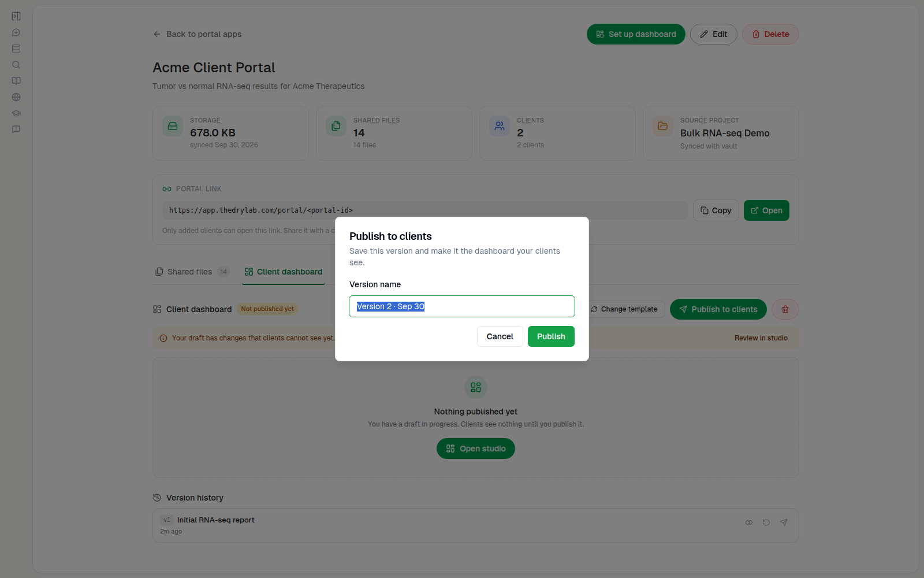Screen dimensions: 924x578
Task: Click the Shared Files card icon
Action: (336, 126)
